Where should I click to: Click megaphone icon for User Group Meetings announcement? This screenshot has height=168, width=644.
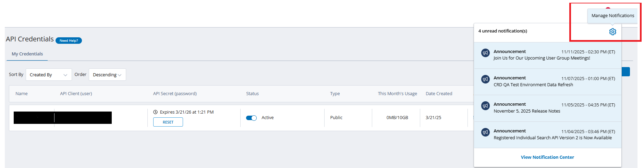pos(485,53)
